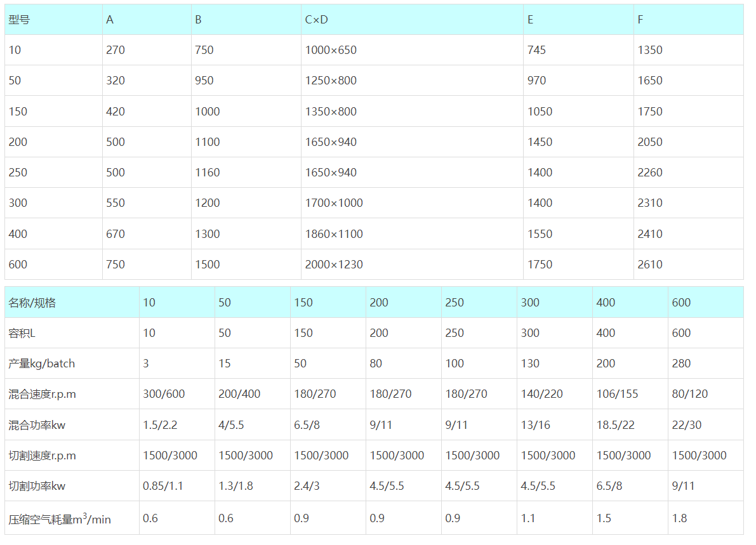756x545 pixels.
Task: Select the 容积L row label
Action: (22, 333)
